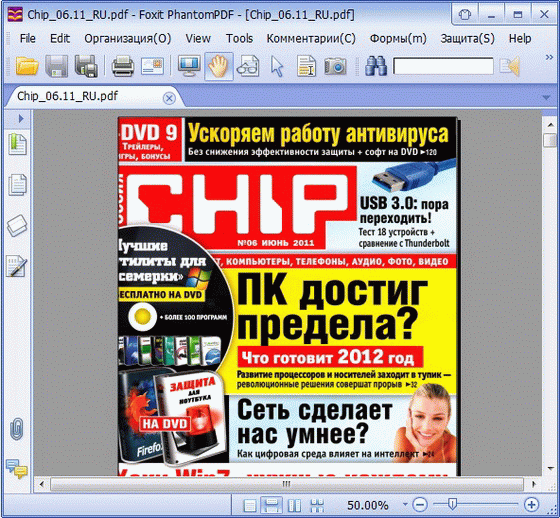The height and width of the screenshot is (518, 560).
Task: Click the Email envelope icon
Action: (152, 66)
